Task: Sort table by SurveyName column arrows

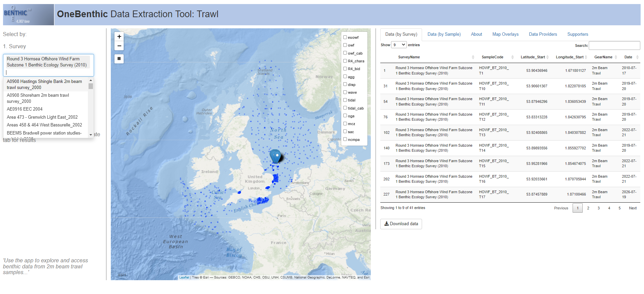Action: [473, 57]
